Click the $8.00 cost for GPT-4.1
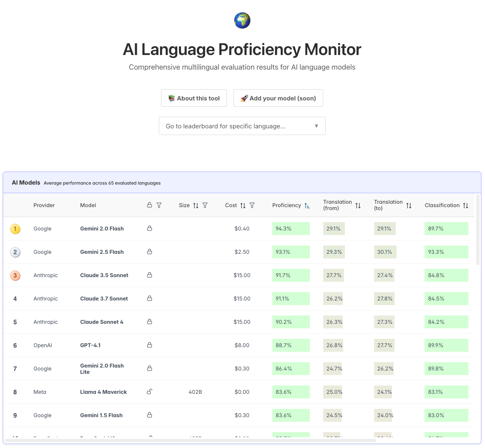Image resolution: width=485 pixels, height=448 pixels. 242,345
